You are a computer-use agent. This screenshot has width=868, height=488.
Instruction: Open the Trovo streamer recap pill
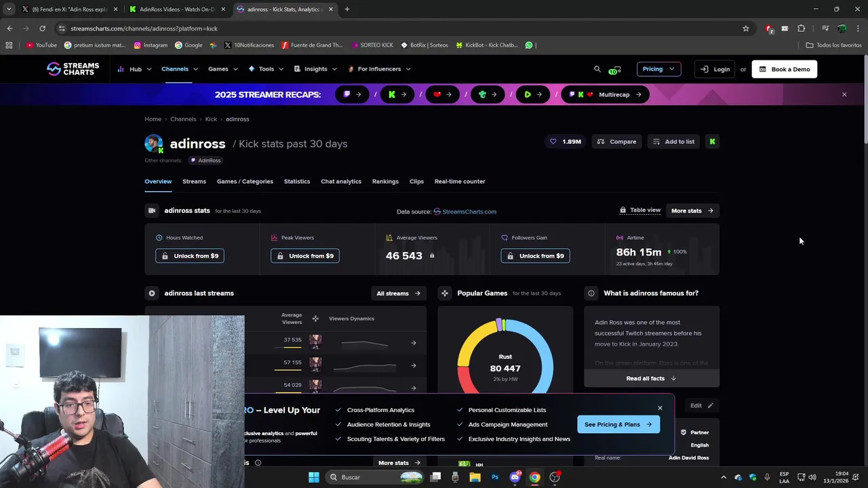pos(488,94)
